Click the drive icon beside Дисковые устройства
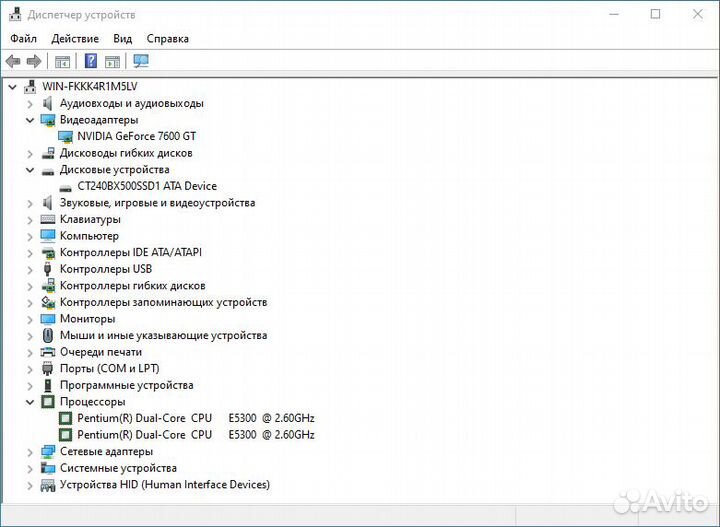 pyautogui.click(x=48, y=172)
